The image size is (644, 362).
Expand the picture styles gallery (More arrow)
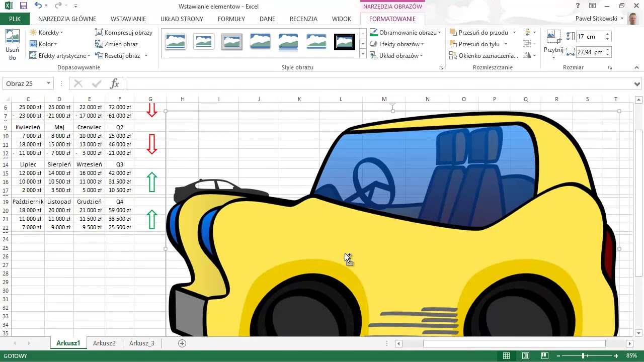363,53
